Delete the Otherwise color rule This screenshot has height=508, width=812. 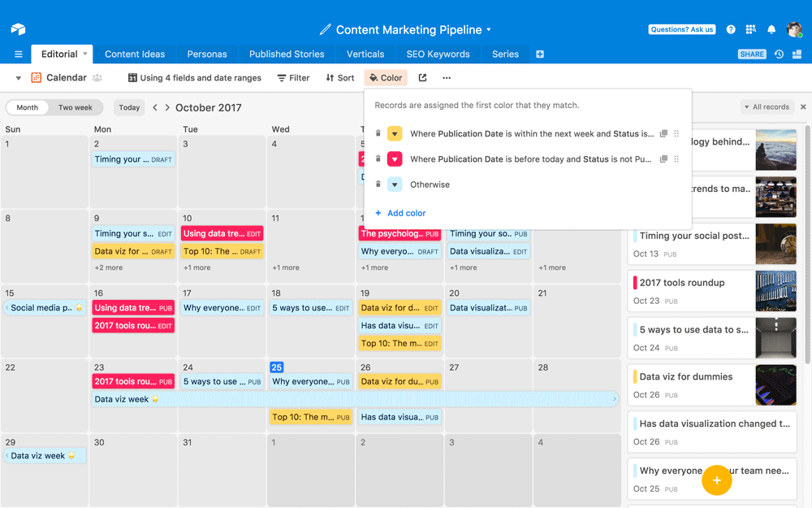(x=378, y=184)
